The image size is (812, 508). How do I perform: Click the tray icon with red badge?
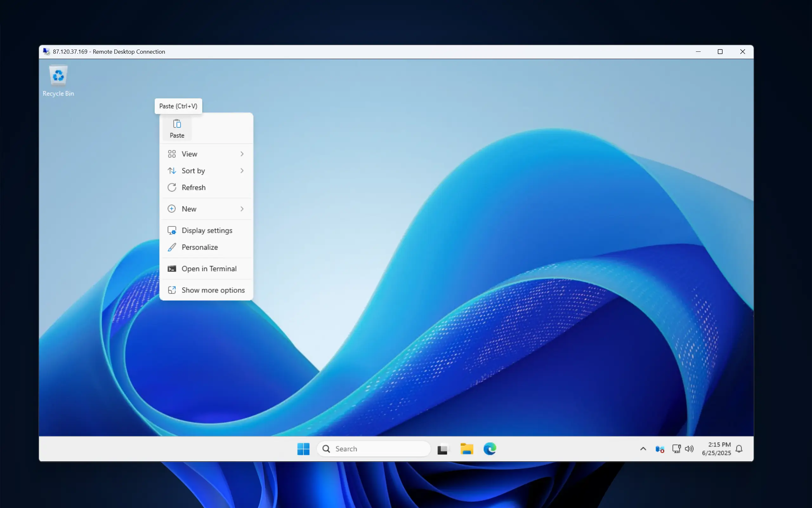click(x=660, y=449)
